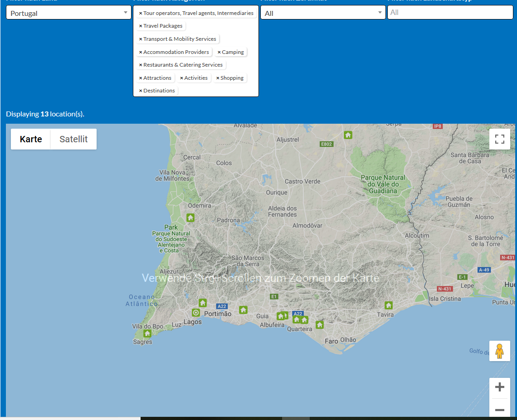The width and height of the screenshot is (517, 420).
Task: Click the Faro city label on map
Action: pos(332,341)
